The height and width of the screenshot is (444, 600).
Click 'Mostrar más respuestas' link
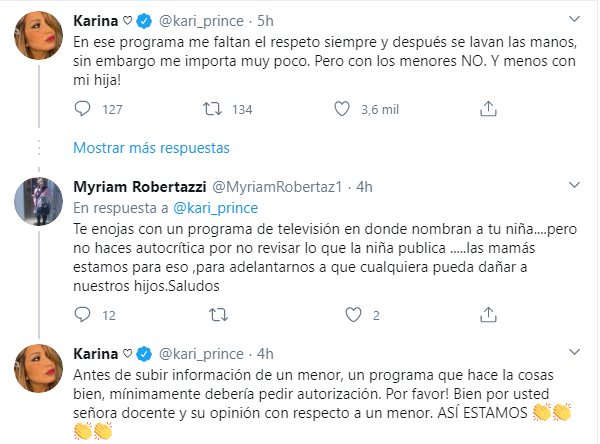[x=151, y=148]
